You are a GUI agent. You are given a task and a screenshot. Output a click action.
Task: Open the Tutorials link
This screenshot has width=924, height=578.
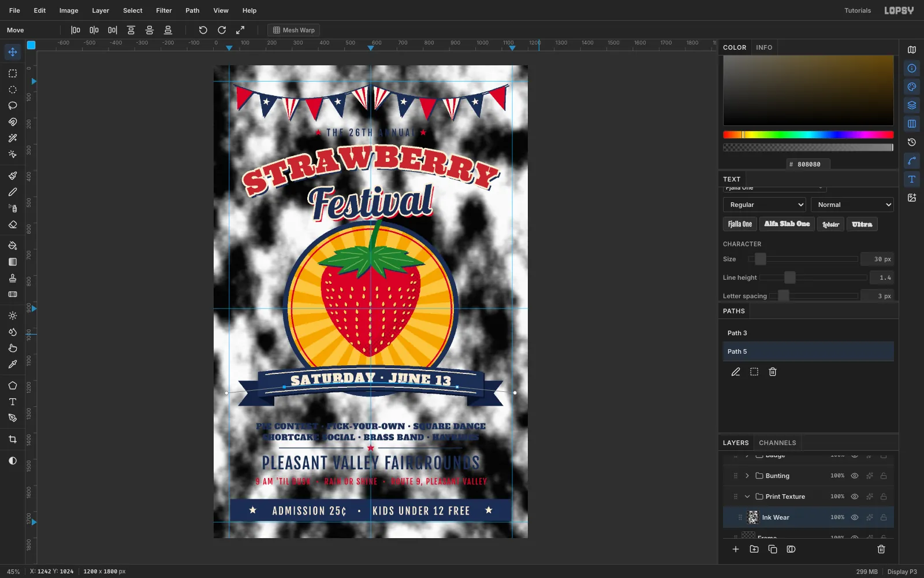coord(858,10)
